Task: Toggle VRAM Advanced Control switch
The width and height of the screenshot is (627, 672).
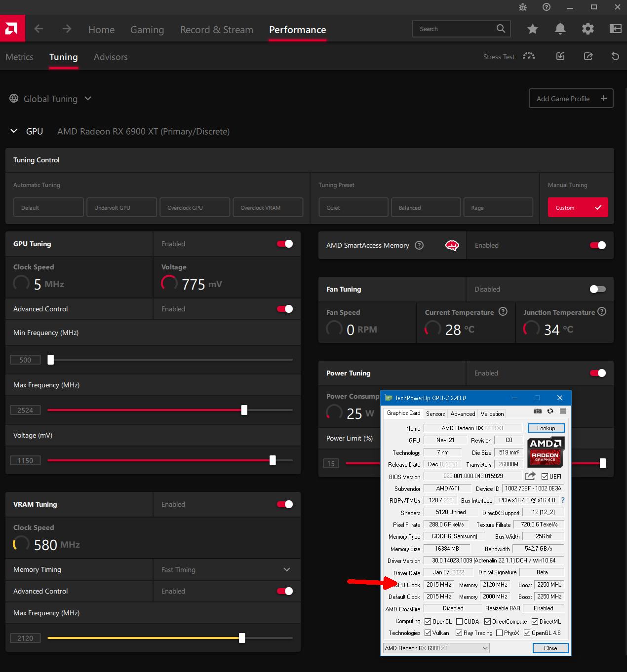Action: 285,591
